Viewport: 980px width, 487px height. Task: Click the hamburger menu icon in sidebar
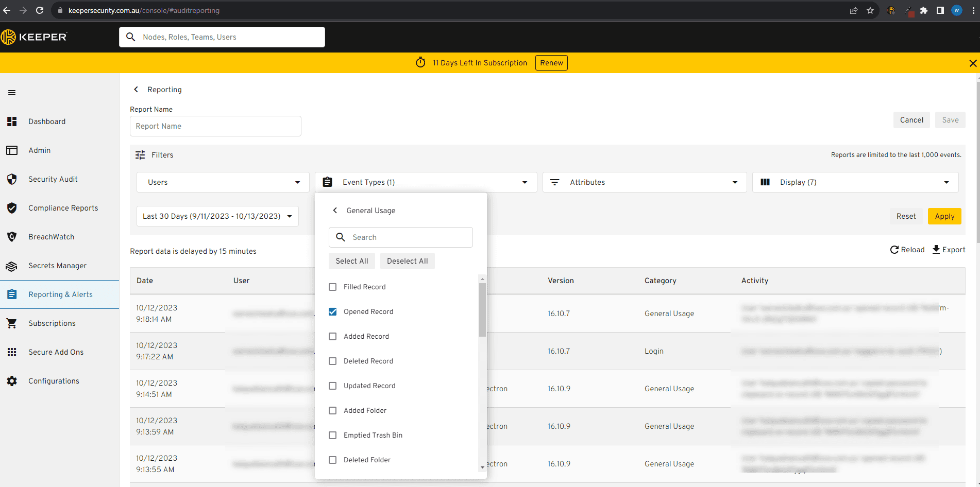(12, 93)
